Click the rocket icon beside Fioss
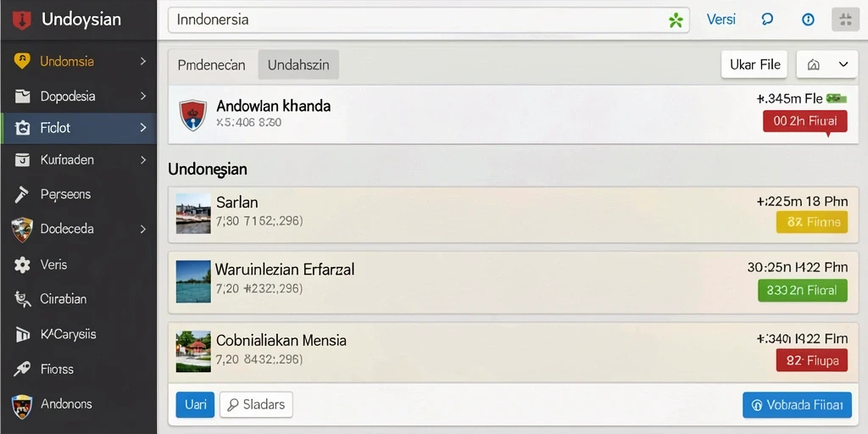Image resolution: width=868 pixels, height=434 pixels. [x=22, y=369]
